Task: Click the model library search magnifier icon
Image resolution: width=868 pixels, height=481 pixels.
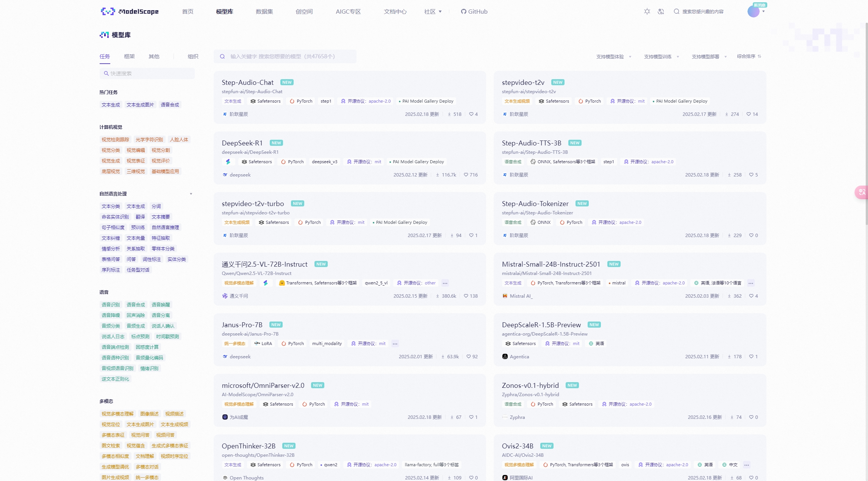Action: pyautogui.click(x=222, y=56)
